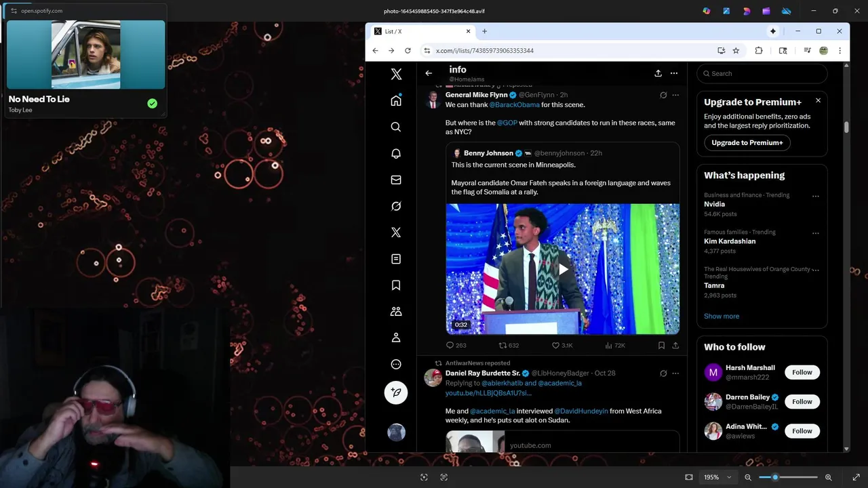Open account avatar at sidebar bottom
Image resolution: width=868 pixels, height=488 pixels.
396,432
